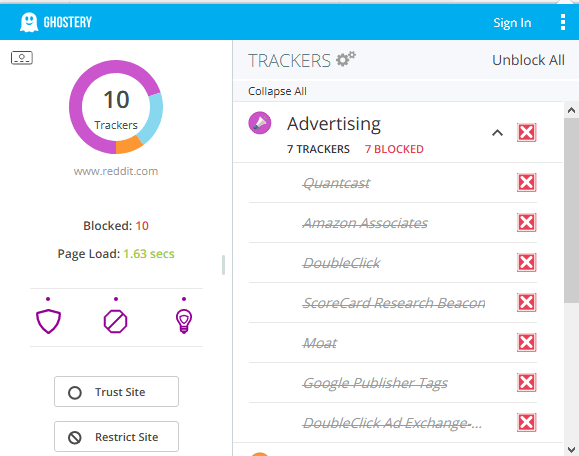Unblock the Quantcast tracker
Image resolution: width=579 pixels, height=456 pixels.
click(x=527, y=182)
